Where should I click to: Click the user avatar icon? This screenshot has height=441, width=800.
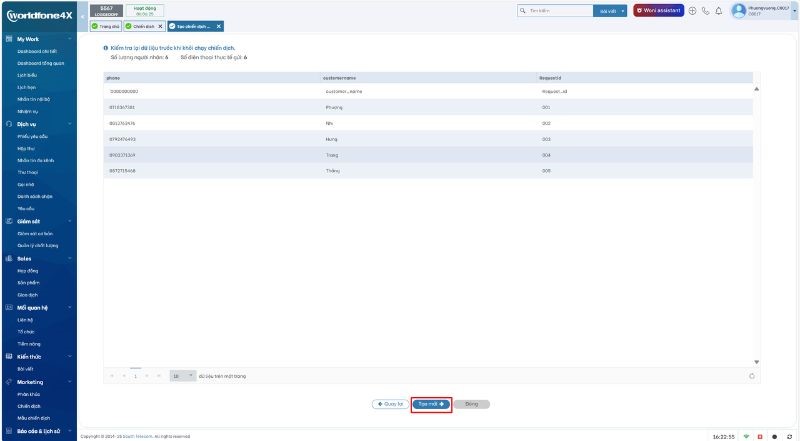739,10
